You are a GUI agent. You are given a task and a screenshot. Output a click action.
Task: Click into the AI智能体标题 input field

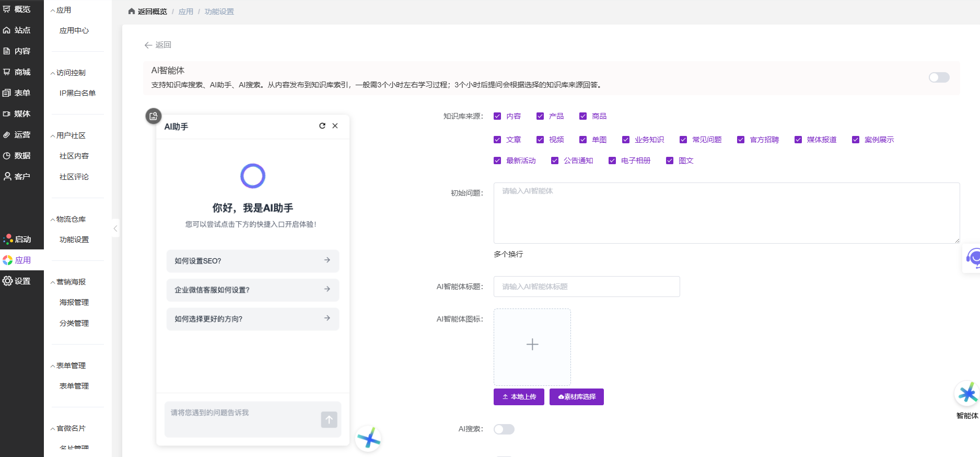tap(586, 287)
